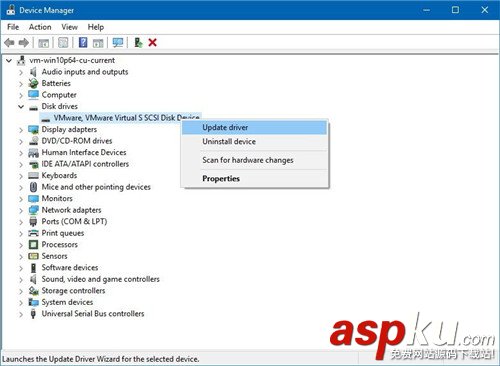The image size is (500, 366).
Task: Open the File menu
Action: pos(13,27)
